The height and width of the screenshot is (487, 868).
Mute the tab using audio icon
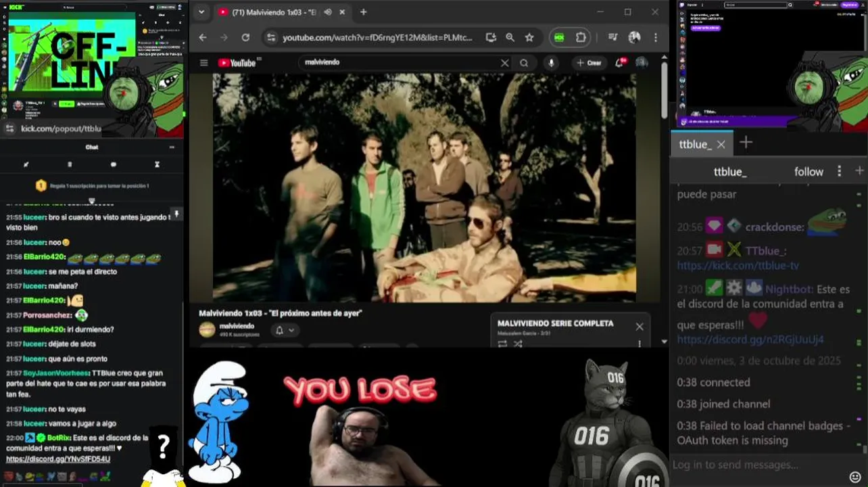(328, 12)
